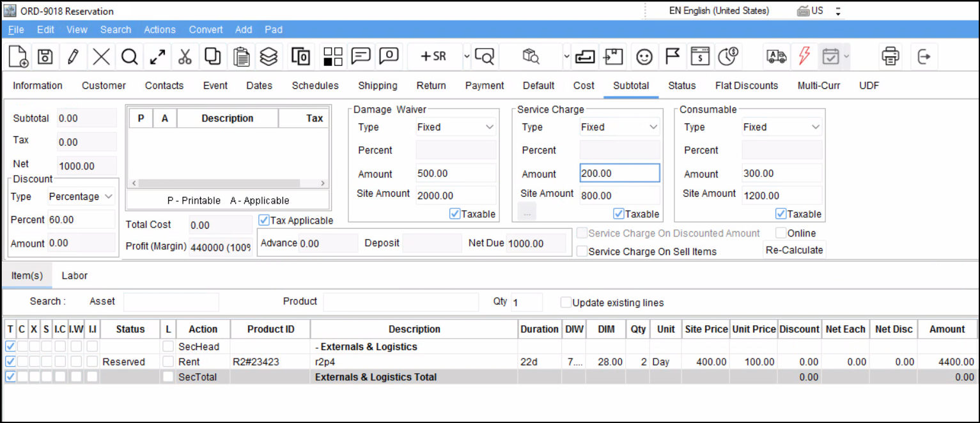Click the package with incoming arrow icon

[614, 56]
